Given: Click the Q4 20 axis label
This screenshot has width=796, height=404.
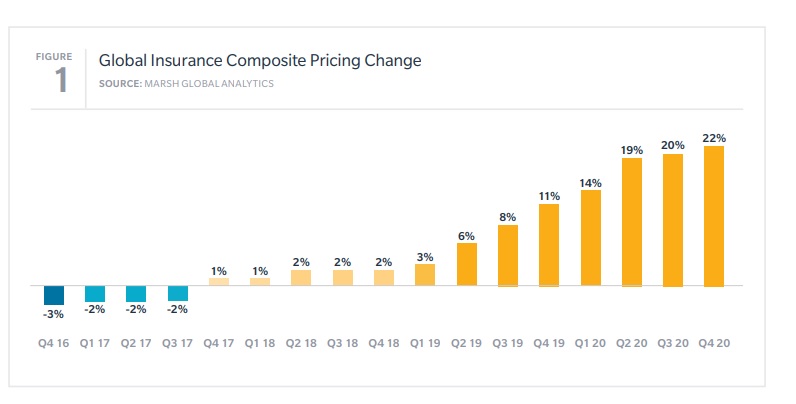Looking at the screenshot, I should pyautogui.click(x=714, y=342).
